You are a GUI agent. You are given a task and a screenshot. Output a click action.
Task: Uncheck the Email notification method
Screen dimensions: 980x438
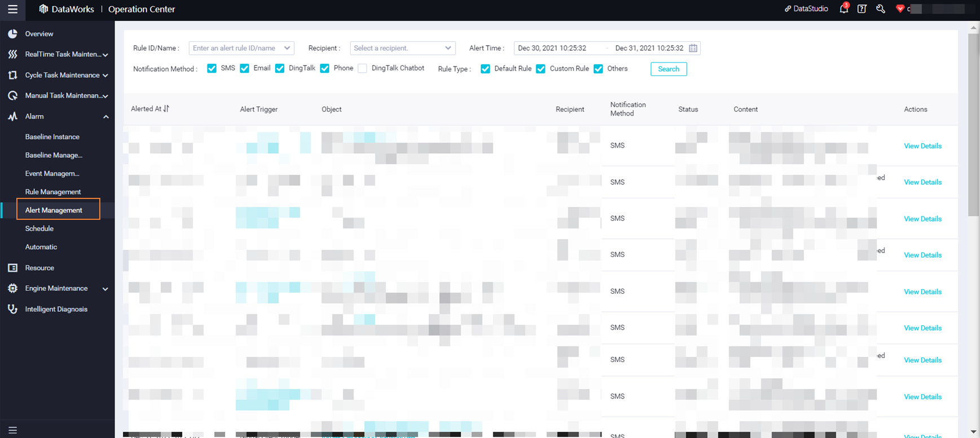click(x=244, y=68)
